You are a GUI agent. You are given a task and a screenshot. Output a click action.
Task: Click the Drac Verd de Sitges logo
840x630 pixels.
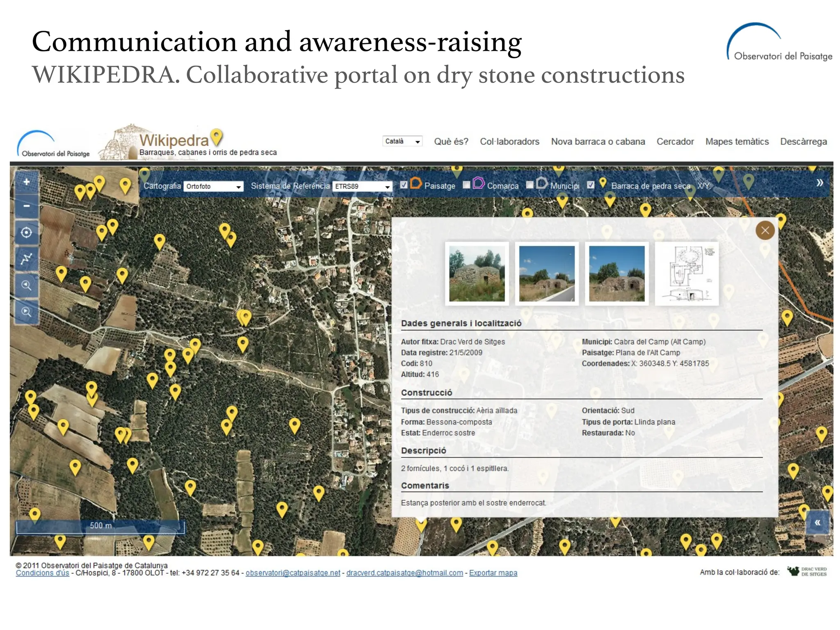(x=807, y=571)
